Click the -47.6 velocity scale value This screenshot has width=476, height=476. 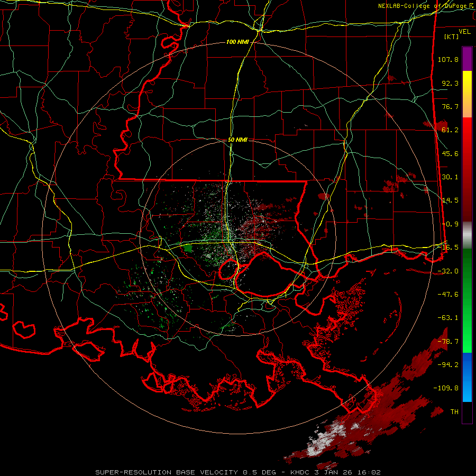448,295
